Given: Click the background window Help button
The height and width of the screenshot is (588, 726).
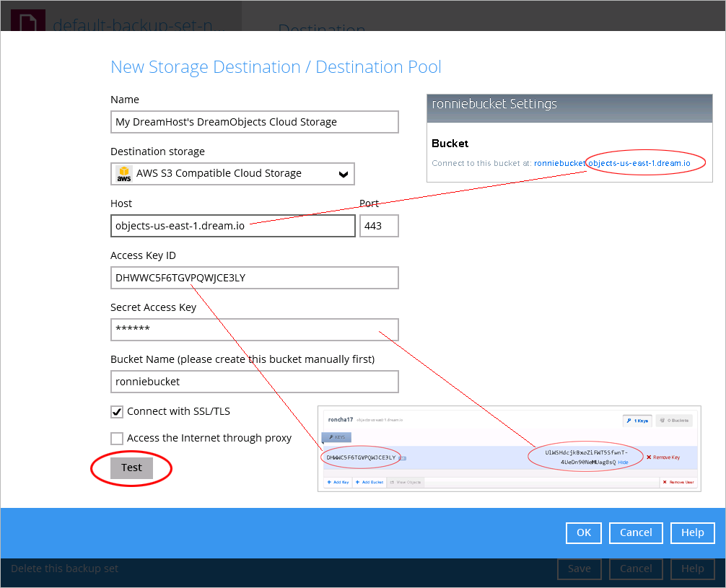Looking at the screenshot, I should tap(692, 569).
